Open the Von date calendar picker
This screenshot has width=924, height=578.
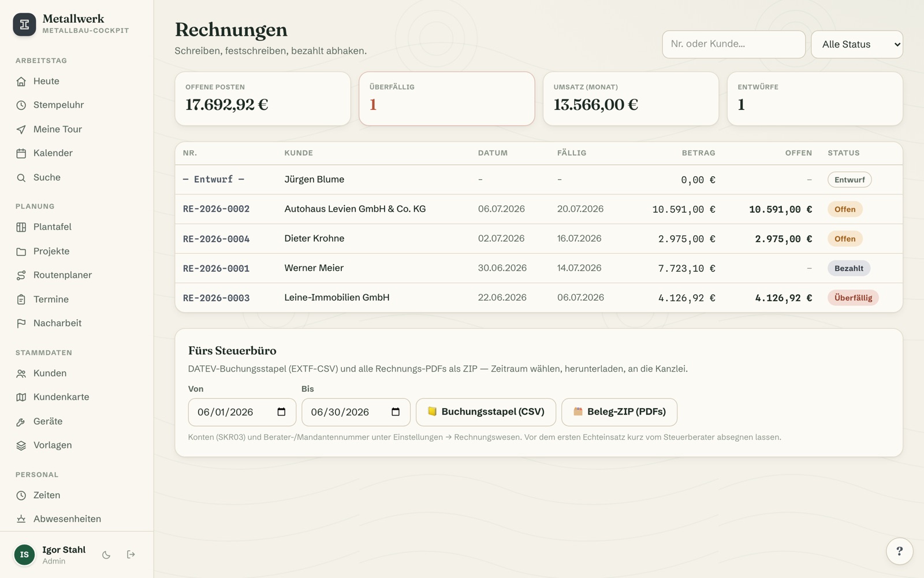(x=281, y=412)
